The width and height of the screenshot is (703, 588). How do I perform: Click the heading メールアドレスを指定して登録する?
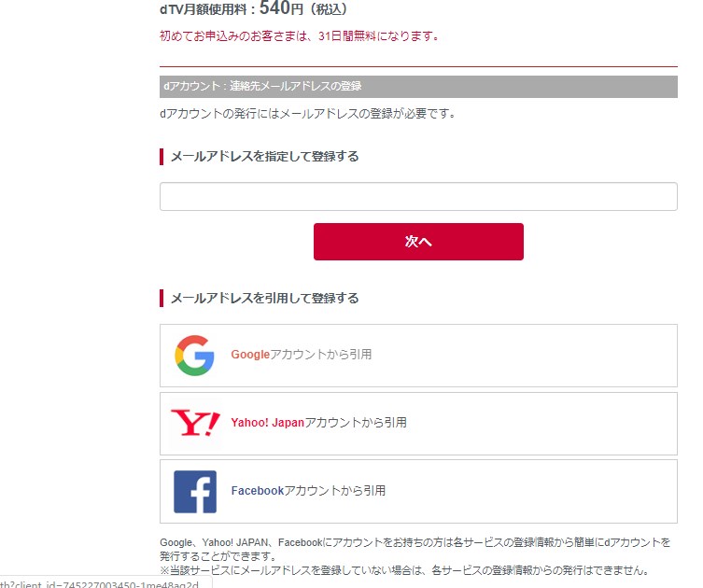tap(264, 156)
